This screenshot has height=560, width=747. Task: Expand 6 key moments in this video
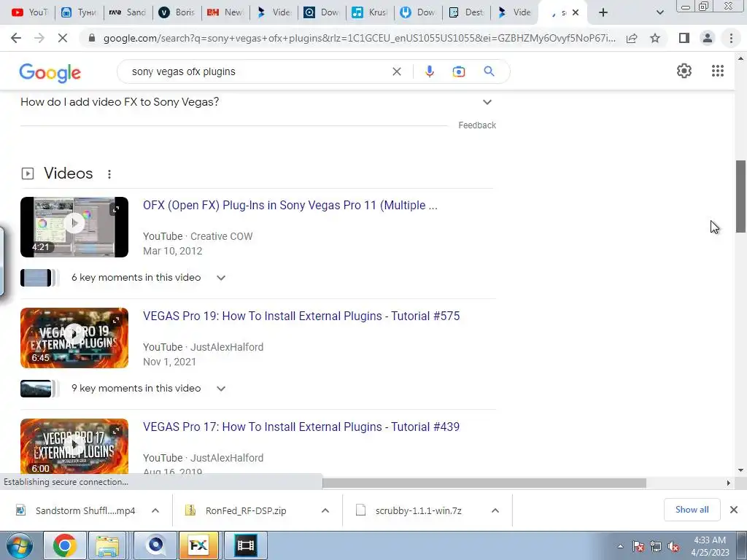point(220,278)
